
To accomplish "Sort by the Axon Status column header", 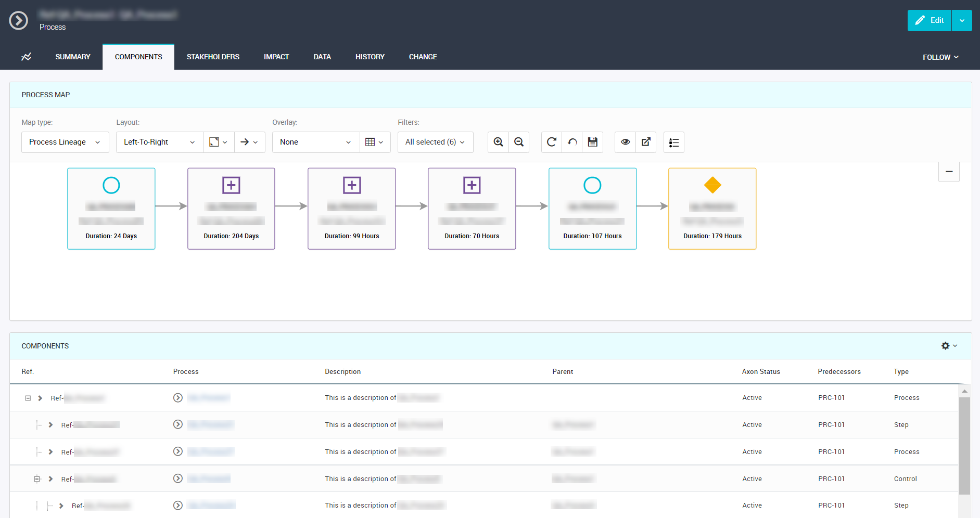I will 761,371.
